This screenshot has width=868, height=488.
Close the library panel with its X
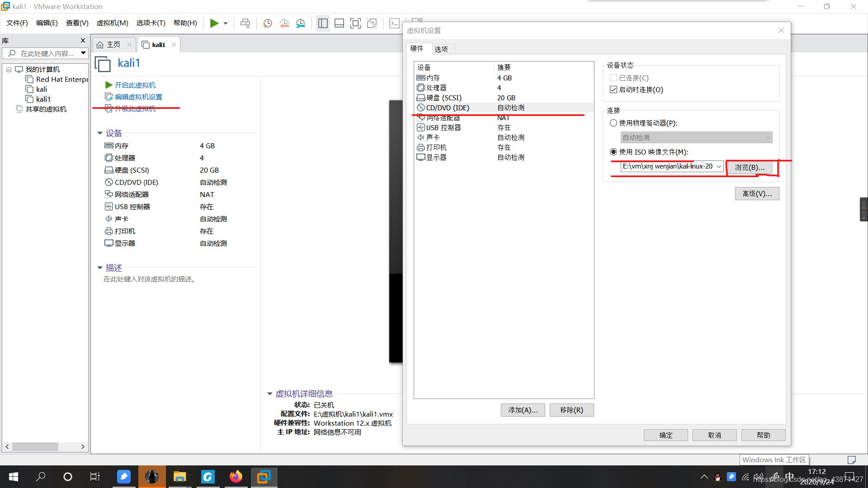[x=83, y=41]
